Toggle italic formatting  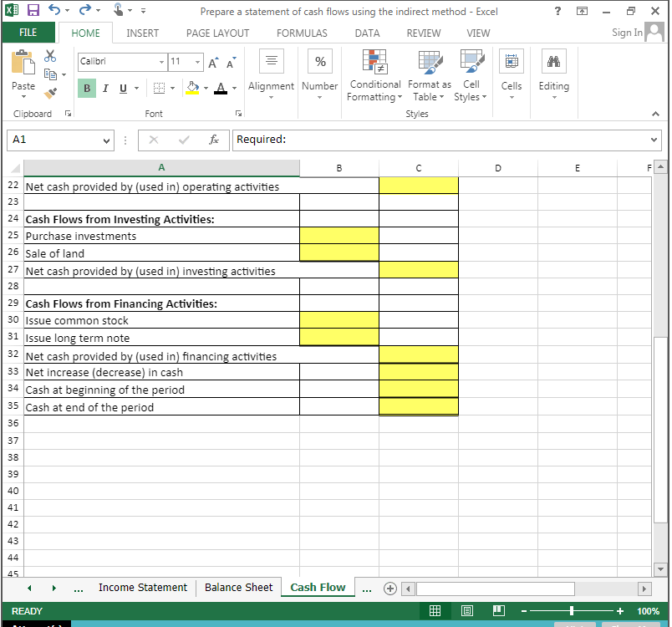pyautogui.click(x=104, y=87)
